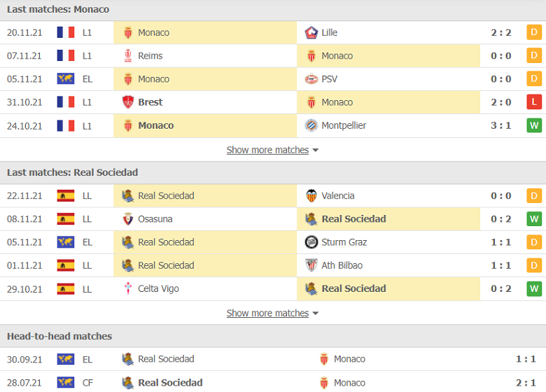The width and height of the screenshot is (546, 392).
Task: Click the France flag on the 20.11.21 row
Action: click(66, 32)
